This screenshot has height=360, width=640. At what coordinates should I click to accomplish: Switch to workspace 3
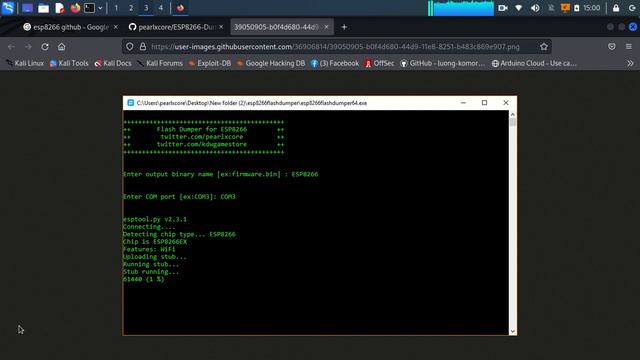(x=146, y=8)
